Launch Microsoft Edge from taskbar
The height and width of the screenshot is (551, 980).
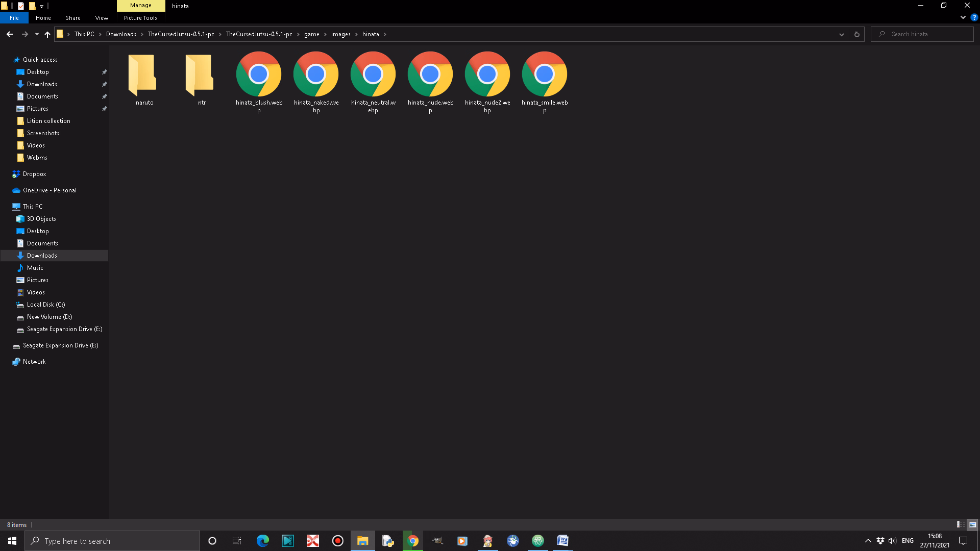(x=262, y=541)
